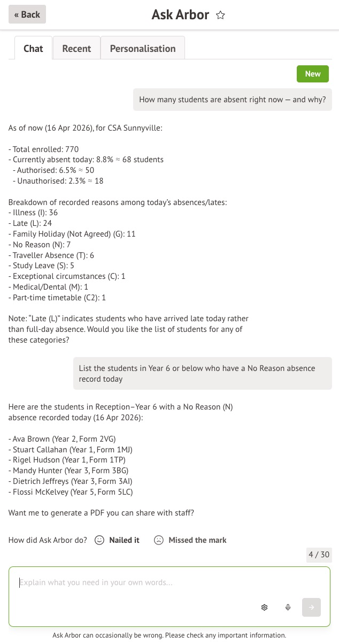This screenshot has height=644, width=339.
Task: Click the "How many students are absent" message
Action: point(232,100)
